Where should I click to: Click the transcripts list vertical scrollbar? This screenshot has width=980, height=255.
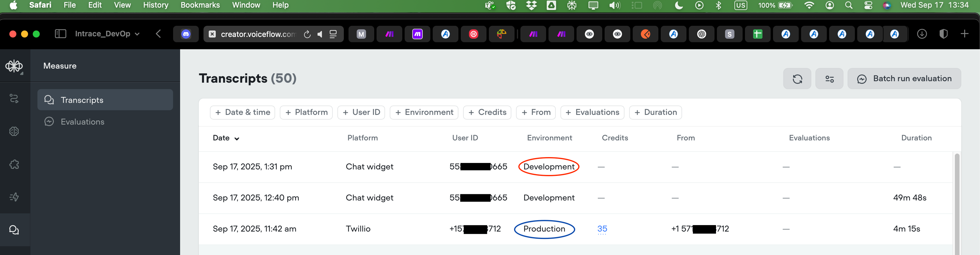coord(957,202)
